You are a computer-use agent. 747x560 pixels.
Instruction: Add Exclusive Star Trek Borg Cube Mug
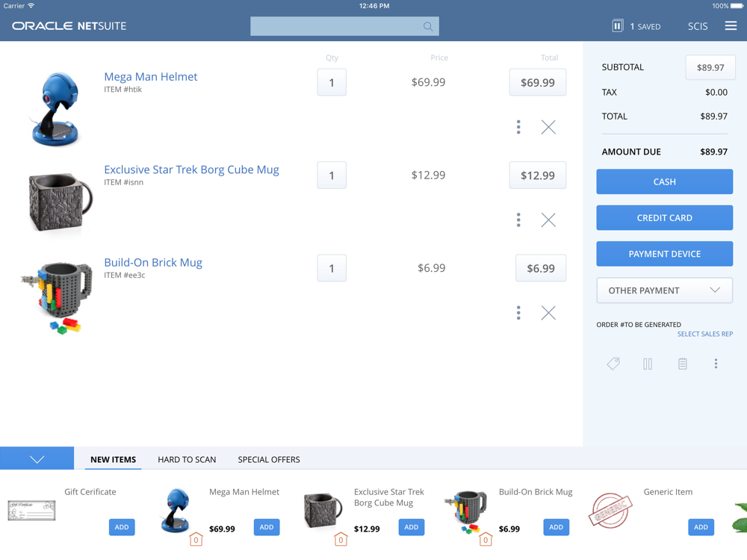pyautogui.click(x=411, y=527)
